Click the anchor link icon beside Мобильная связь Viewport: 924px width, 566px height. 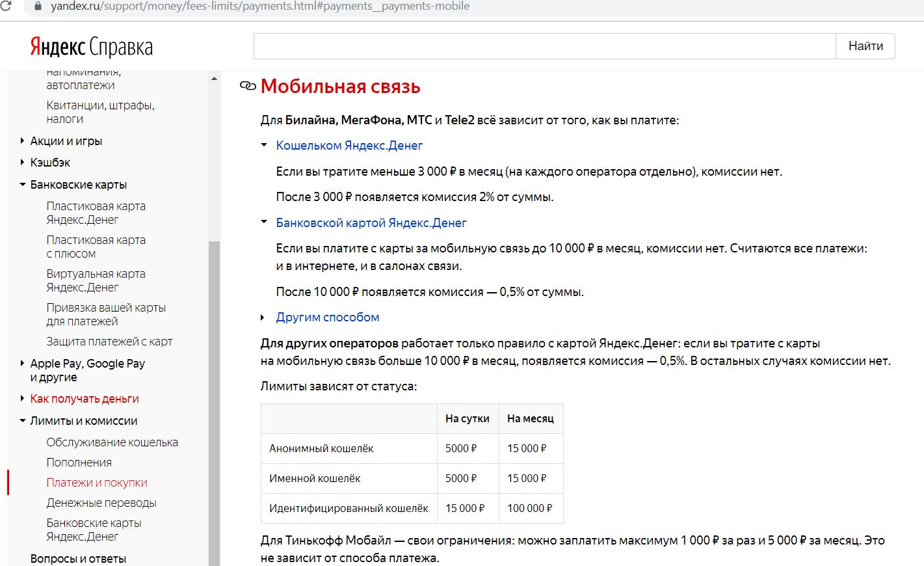248,86
